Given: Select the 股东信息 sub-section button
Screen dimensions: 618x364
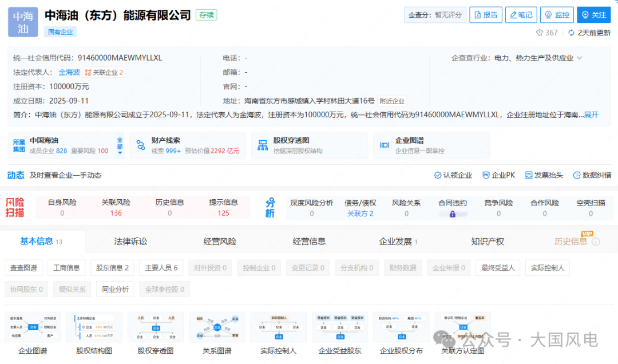Looking at the screenshot, I should [112, 267].
